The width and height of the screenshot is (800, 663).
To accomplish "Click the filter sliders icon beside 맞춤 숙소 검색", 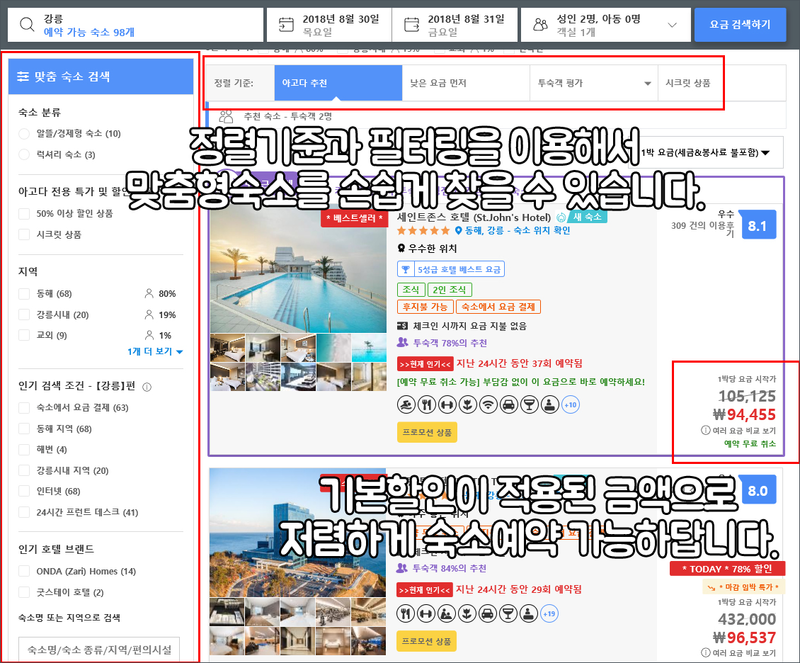I will point(22,77).
